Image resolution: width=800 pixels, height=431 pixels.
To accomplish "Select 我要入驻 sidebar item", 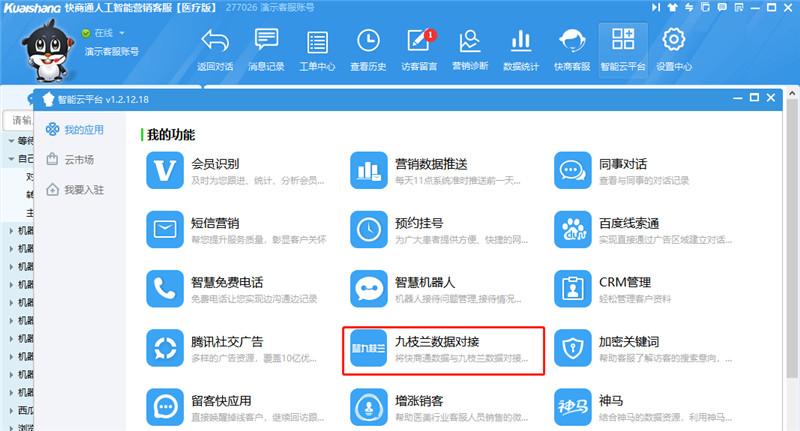I will [x=84, y=189].
